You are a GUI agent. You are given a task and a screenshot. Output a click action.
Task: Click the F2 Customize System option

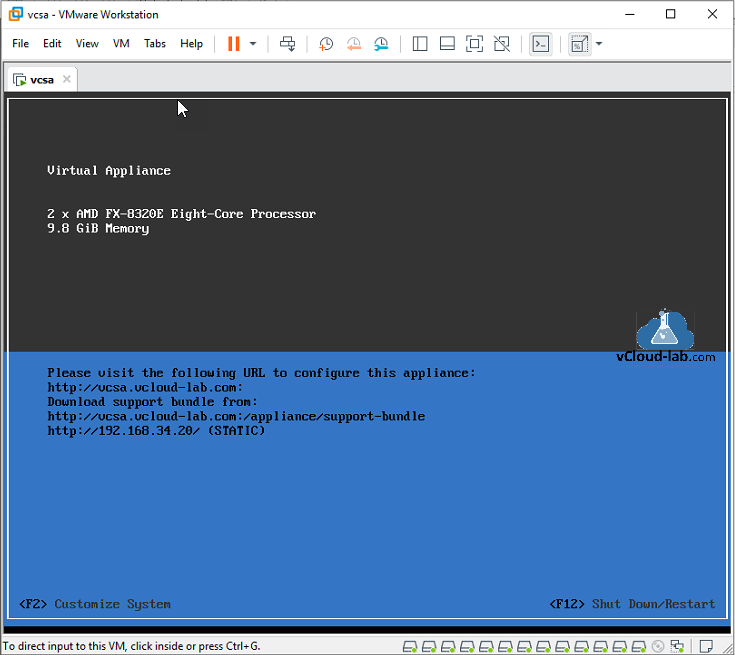pyautogui.click(x=95, y=604)
